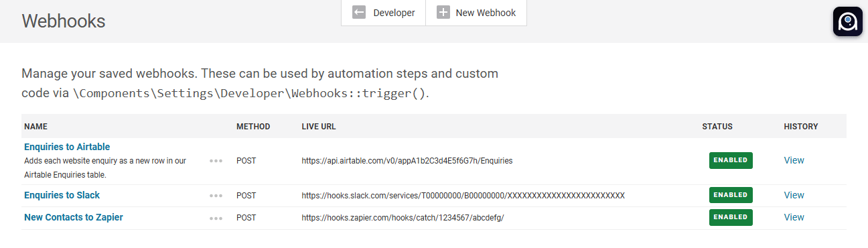868x248 pixels.
Task: Click POST method in New Contacts to Zapier row
Action: click(246, 218)
